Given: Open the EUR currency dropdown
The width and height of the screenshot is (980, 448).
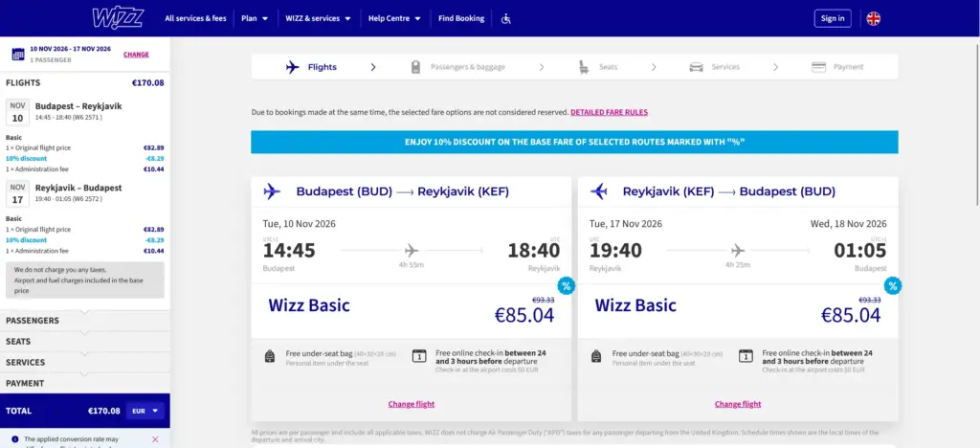Looking at the screenshot, I should [x=145, y=411].
